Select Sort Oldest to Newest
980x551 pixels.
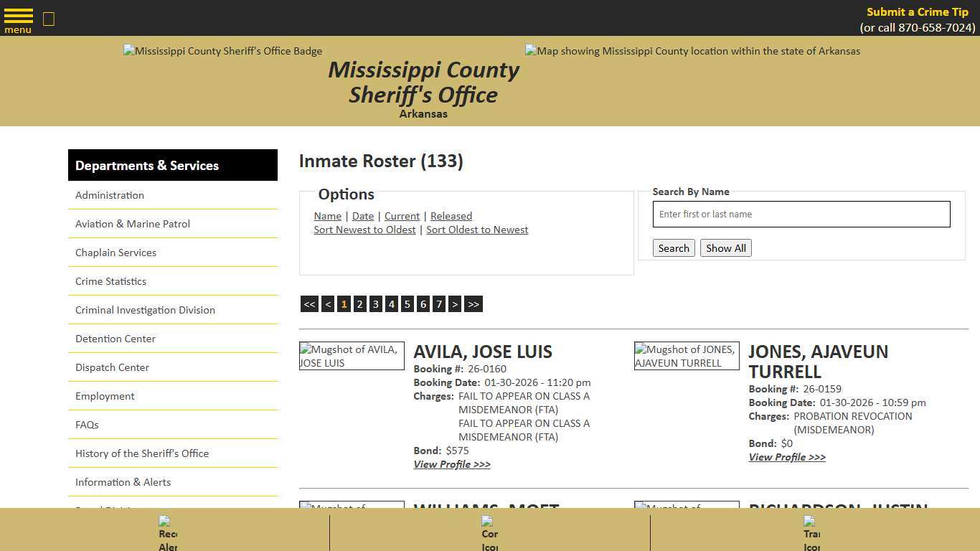click(477, 230)
